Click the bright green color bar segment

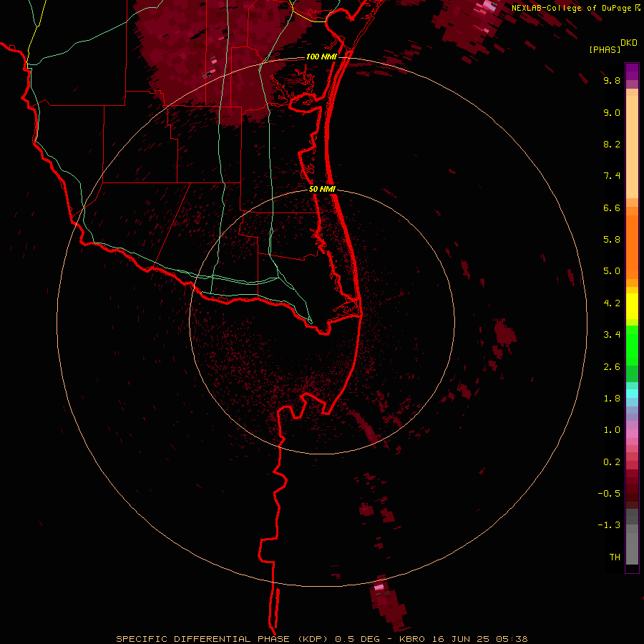632,346
